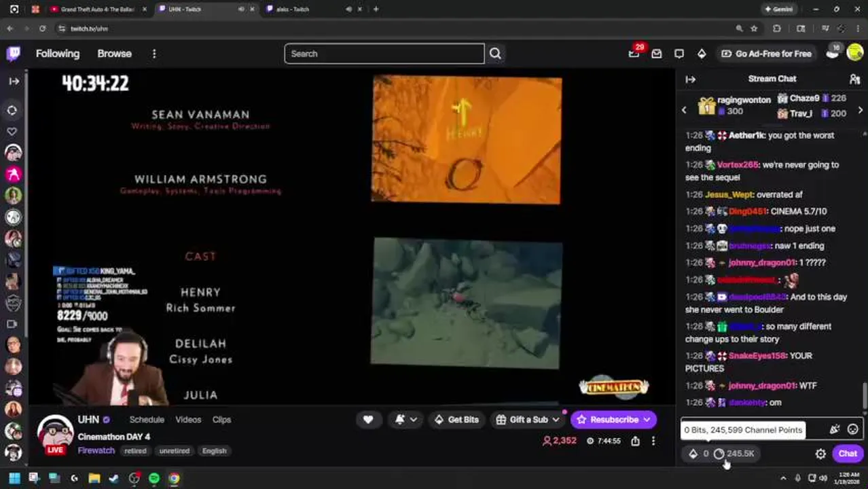This screenshot has height=489, width=868.
Task: Open Aether1k's username in chat
Action: pyautogui.click(x=746, y=135)
